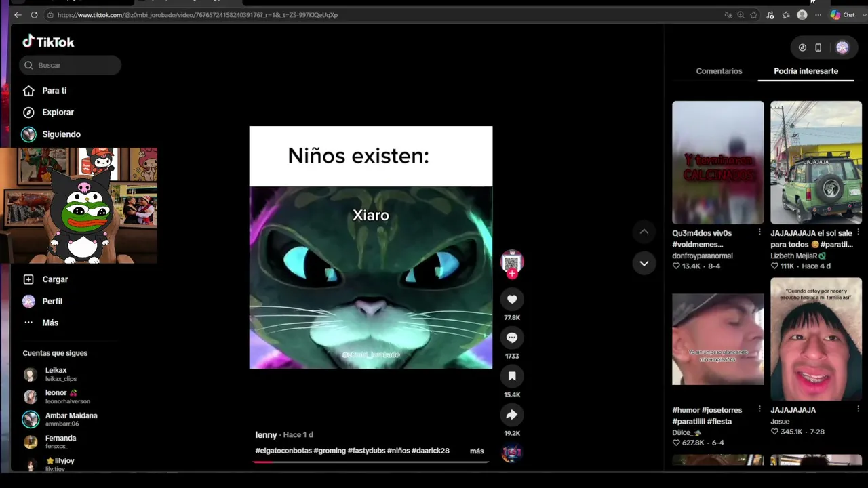Follow creator with the red plus badge
The width and height of the screenshot is (868, 488).
coord(512,274)
